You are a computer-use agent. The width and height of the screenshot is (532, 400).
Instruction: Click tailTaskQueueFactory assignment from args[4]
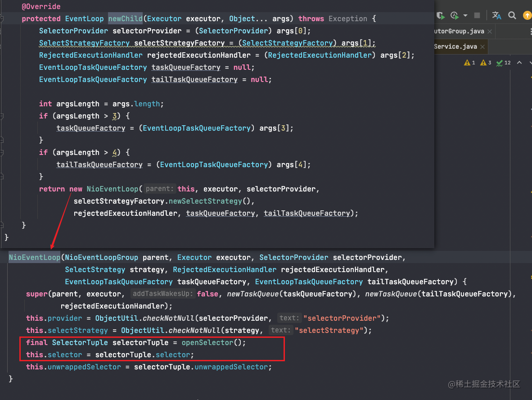(99, 165)
